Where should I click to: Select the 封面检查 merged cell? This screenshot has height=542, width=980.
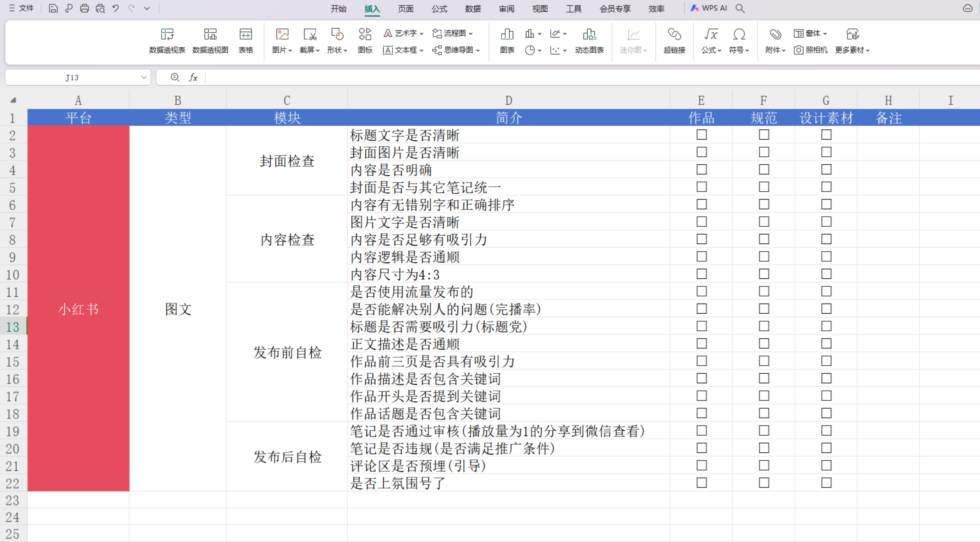pyautogui.click(x=287, y=161)
